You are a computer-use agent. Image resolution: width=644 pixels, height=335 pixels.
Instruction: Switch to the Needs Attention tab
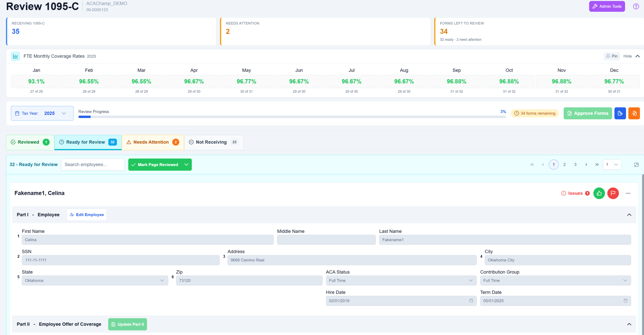153,142
